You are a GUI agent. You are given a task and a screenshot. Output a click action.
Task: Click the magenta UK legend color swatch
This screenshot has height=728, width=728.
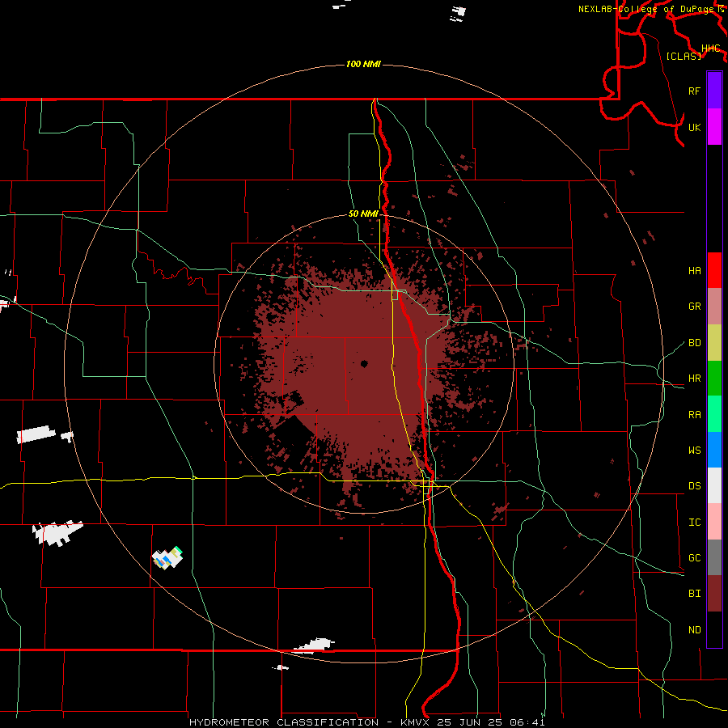[714, 127]
